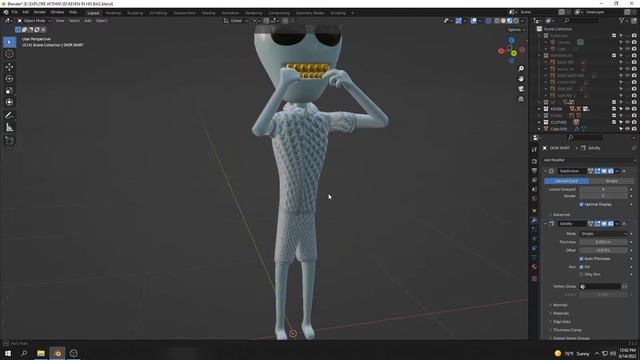This screenshot has height=360, width=640.
Task: Toggle Rim Fill checkbox
Action: pos(581,267)
